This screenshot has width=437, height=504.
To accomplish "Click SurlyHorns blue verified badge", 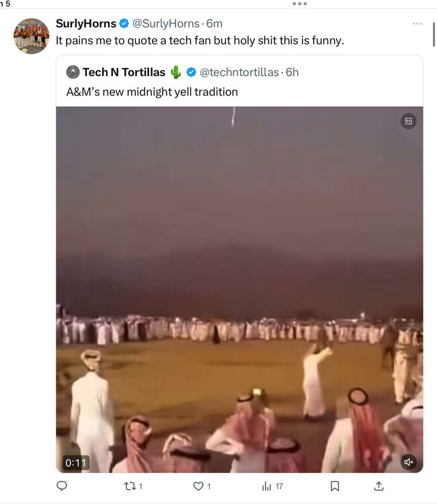I will pyautogui.click(x=124, y=24).
